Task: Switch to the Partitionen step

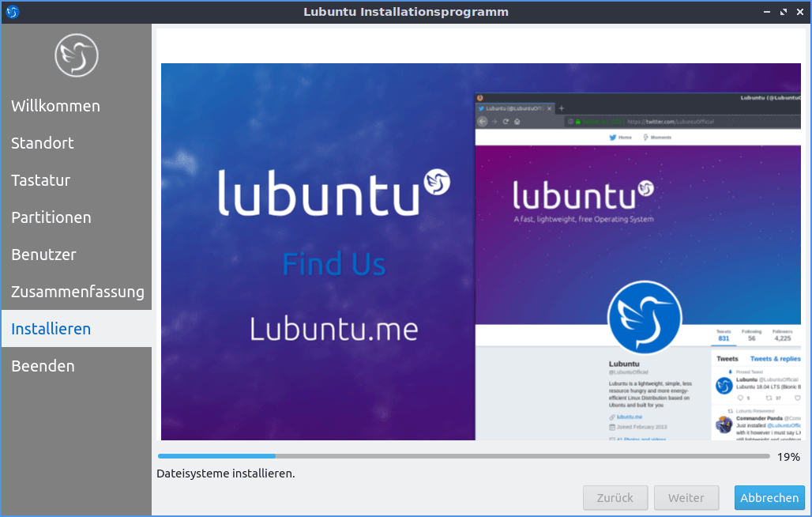Action: click(77, 217)
